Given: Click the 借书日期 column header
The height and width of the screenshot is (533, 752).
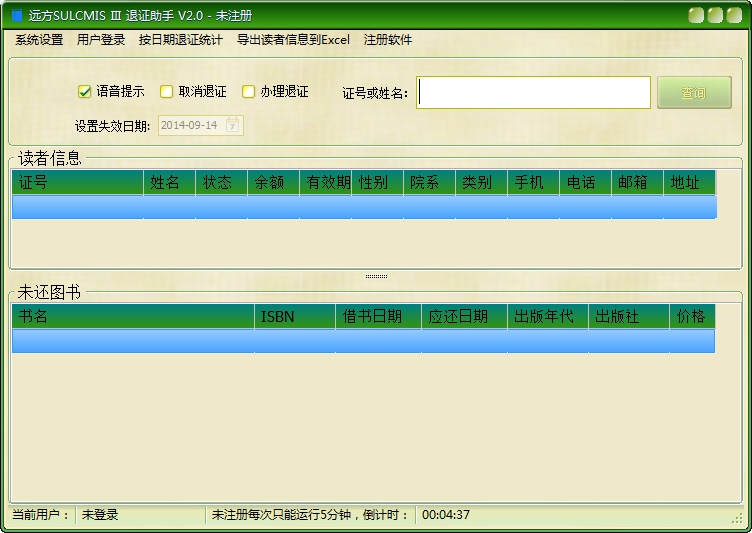Looking at the screenshot, I should point(378,316).
